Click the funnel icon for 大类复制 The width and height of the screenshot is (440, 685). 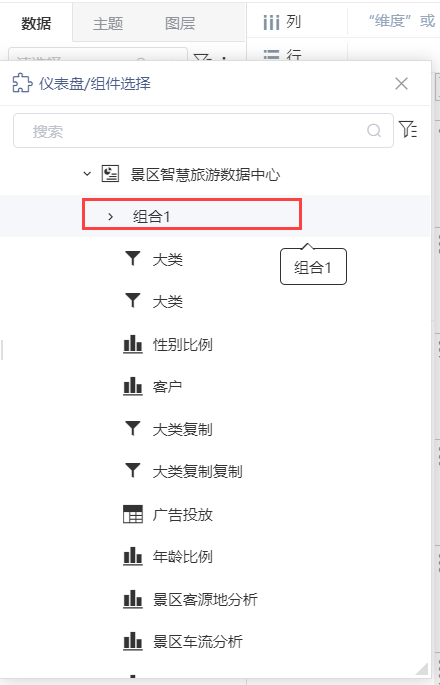(x=132, y=429)
